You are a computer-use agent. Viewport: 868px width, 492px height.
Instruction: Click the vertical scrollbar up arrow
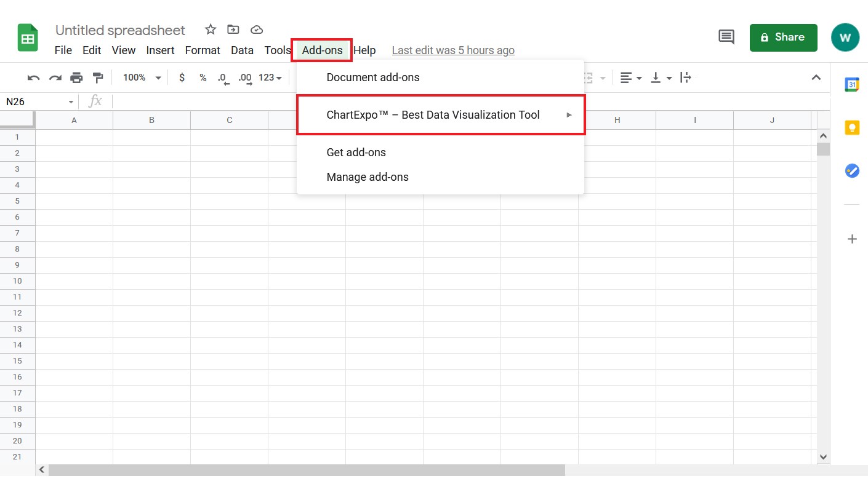[824, 135]
